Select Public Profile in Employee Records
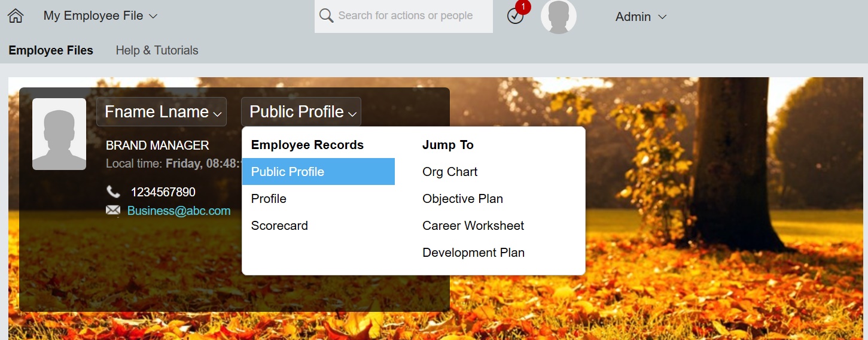 point(318,172)
